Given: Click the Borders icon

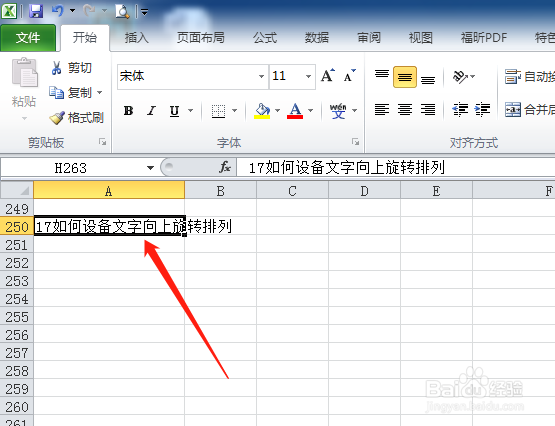Looking at the screenshot, I should (x=218, y=111).
